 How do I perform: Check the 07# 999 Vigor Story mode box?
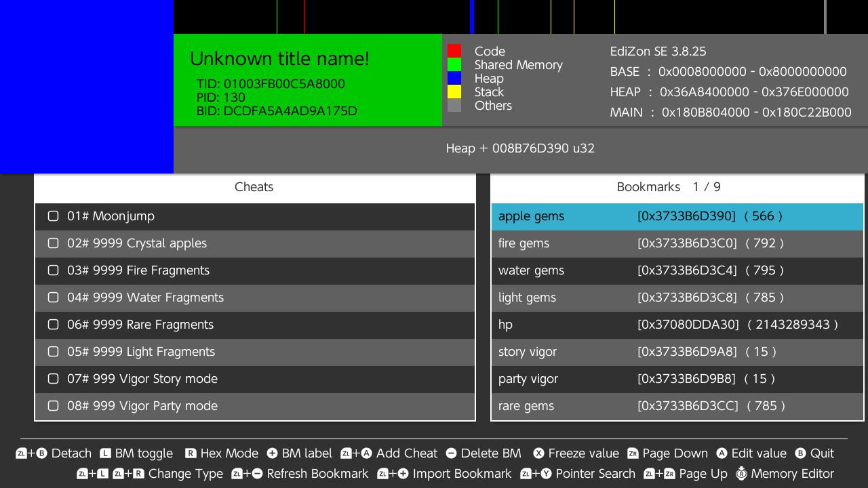click(x=54, y=379)
